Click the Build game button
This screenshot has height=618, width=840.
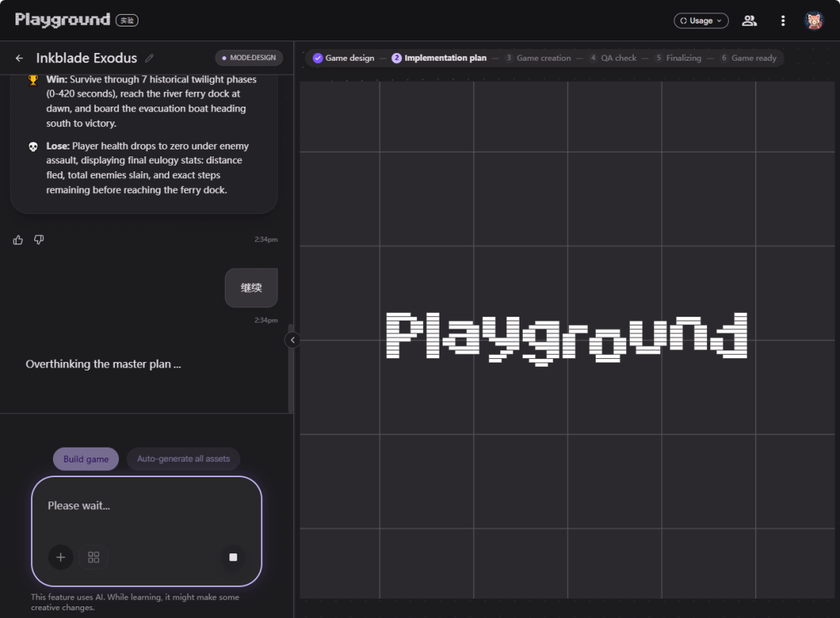point(86,458)
